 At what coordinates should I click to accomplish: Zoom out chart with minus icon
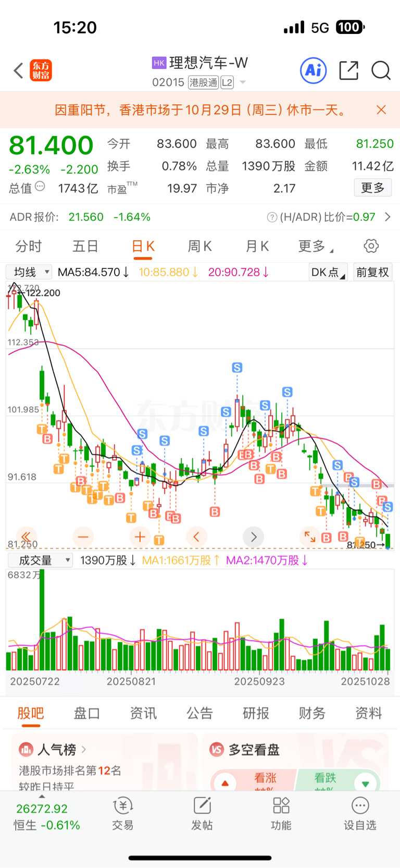[83, 536]
